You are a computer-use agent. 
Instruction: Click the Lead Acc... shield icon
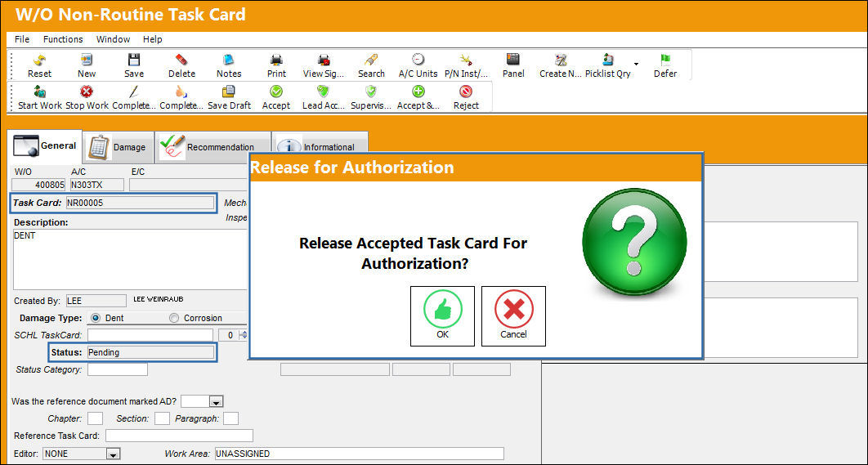coord(324,92)
